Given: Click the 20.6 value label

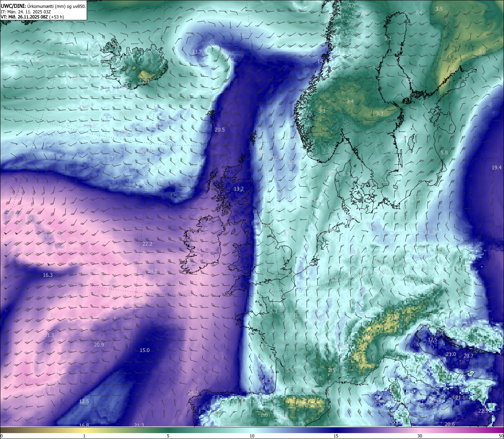Looking at the screenshot, I should (x=450, y=424).
